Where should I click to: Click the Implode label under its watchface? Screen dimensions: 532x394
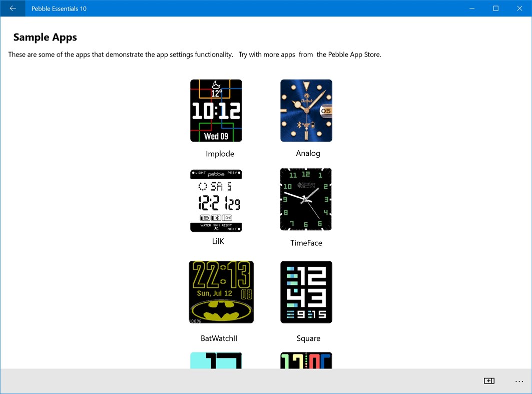[220, 154]
